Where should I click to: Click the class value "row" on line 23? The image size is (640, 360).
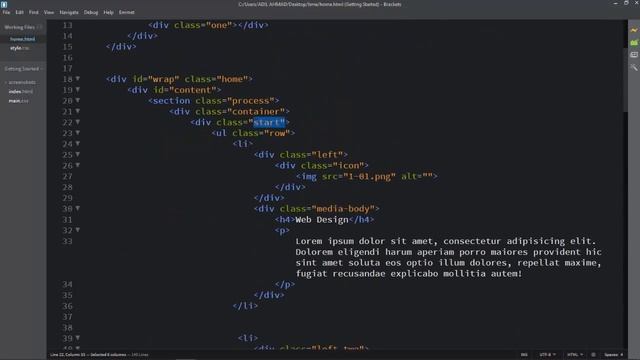click(277, 133)
